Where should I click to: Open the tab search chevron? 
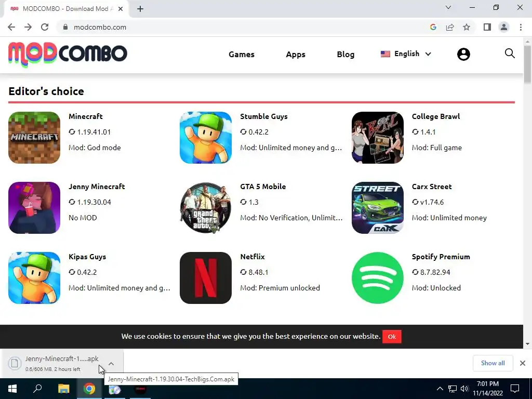point(448,7)
